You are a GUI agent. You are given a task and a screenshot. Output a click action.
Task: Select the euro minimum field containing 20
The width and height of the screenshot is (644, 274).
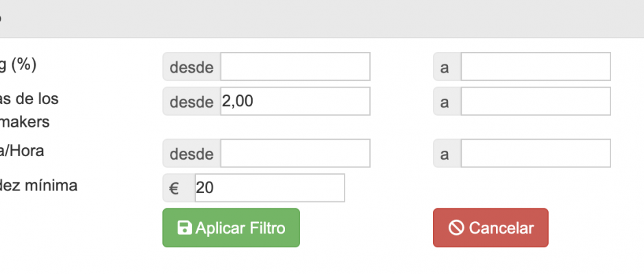click(x=270, y=188)
